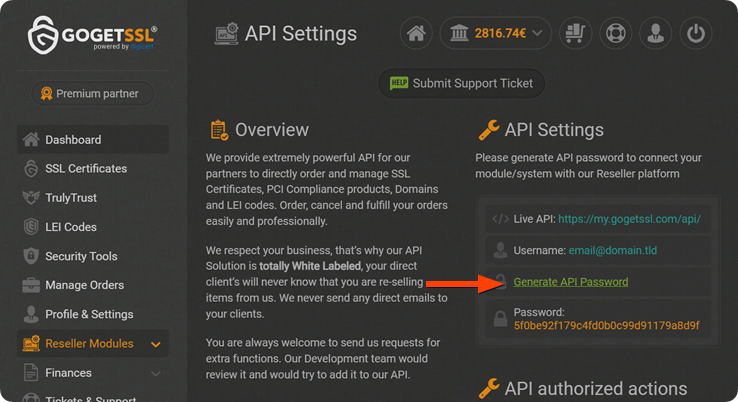This screenshot has height=402, width=738.
Task: Click the Premium partner badge
Action: [x=93, y=93]
